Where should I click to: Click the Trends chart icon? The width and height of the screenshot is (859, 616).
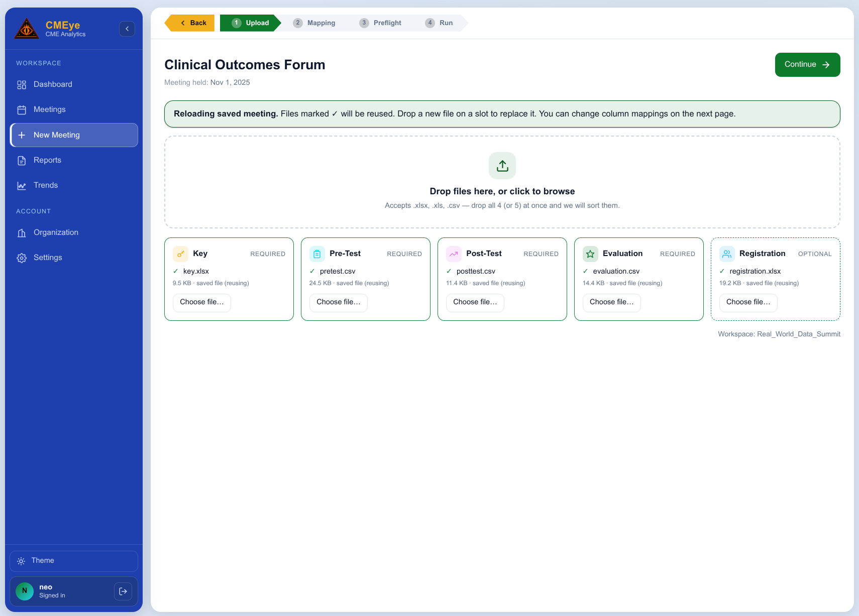coord(22,186)
